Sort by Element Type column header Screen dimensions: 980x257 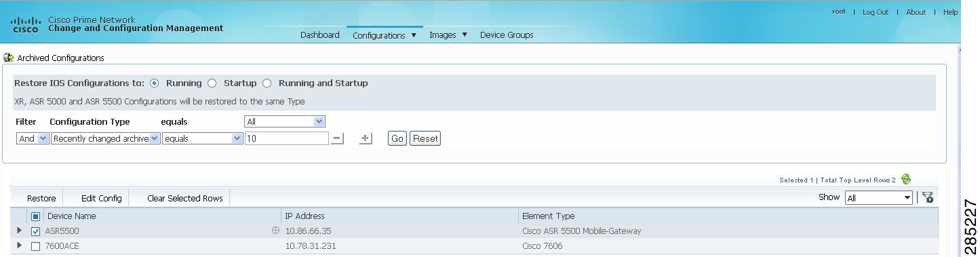(x=548, y=216)
